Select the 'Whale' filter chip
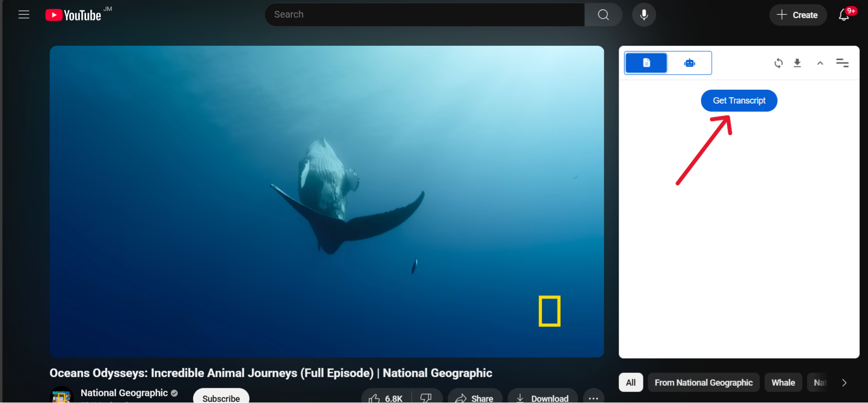Image resolution: width=868 pixels, height=403 pixels. point(783,383)
